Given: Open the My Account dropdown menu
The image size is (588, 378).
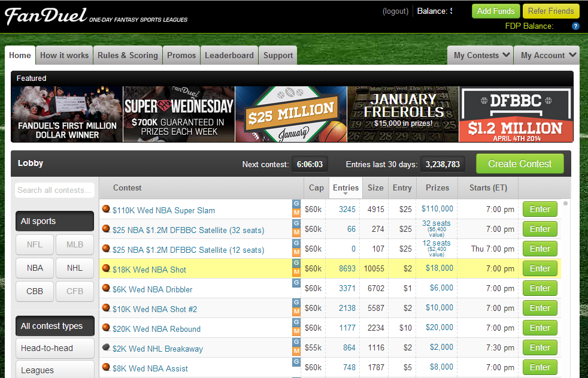Looking at the screenshot, I should (547, 55).
